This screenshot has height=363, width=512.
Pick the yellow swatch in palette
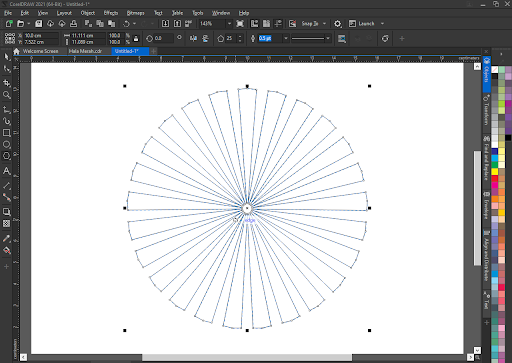pyautogui.click(x=495, y=172)
